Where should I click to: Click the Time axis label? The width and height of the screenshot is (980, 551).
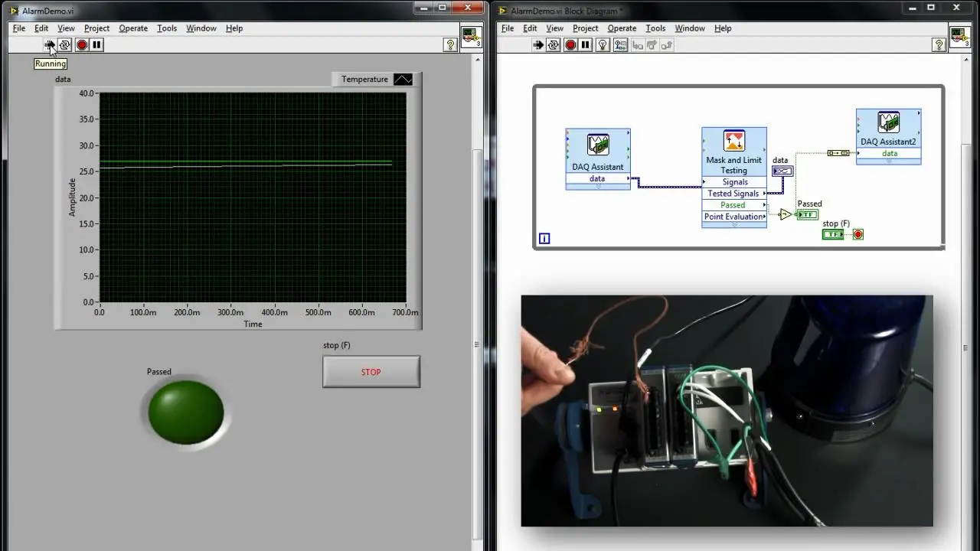(x=253, y=324)
